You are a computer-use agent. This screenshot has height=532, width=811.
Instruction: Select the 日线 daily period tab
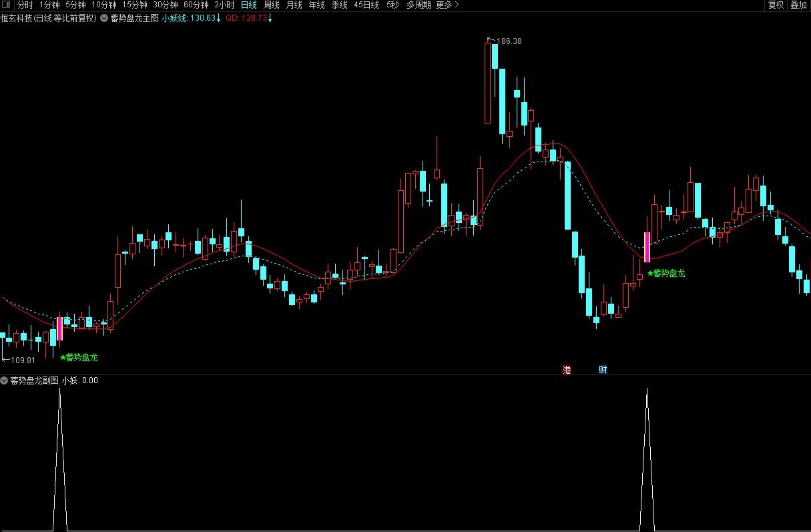click(x=248, y=5)
